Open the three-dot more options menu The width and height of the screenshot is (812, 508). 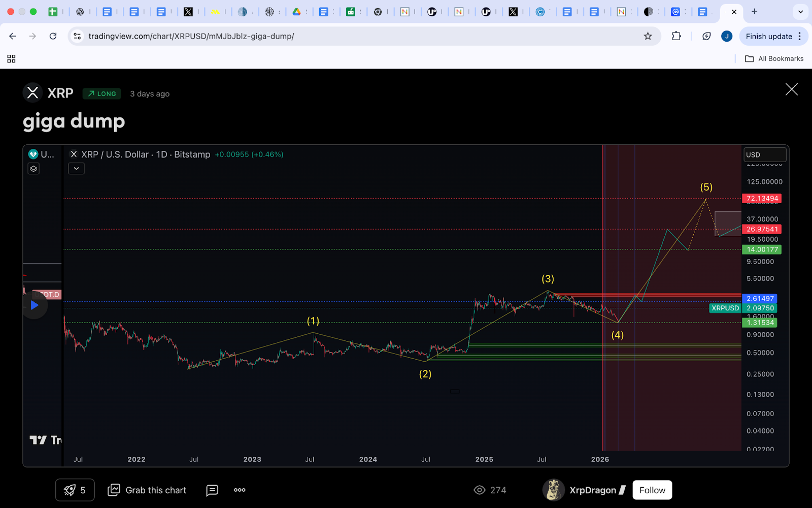click(x=240, y=490)
